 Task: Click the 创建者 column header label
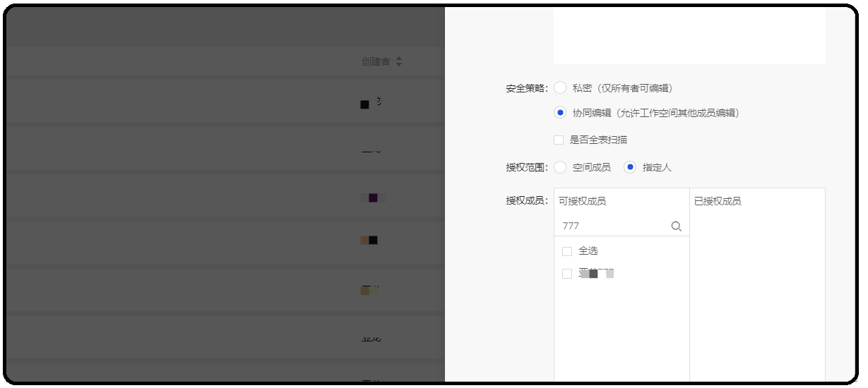click(x=376, y=62)
